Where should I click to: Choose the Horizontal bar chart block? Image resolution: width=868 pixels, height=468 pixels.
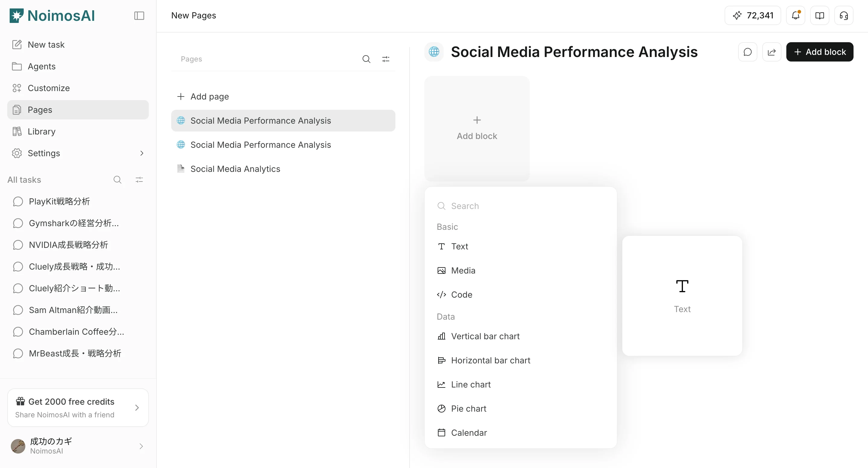tap(520, 360)
